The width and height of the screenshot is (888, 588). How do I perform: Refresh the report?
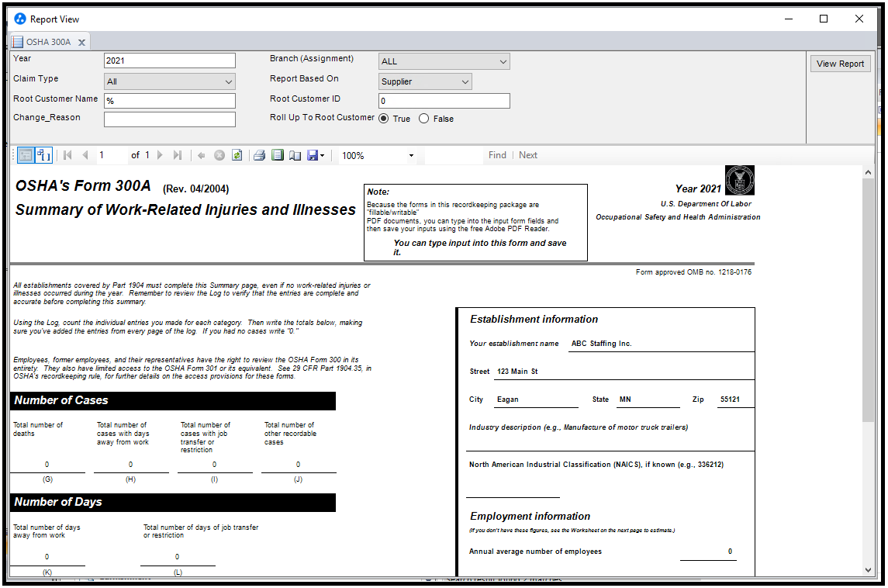click(237, 155)
